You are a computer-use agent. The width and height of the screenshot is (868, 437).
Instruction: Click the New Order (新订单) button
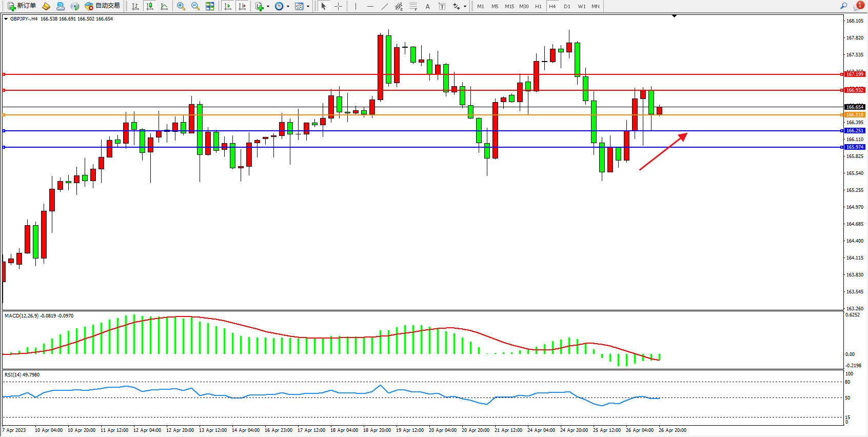[x=22, y=6]
